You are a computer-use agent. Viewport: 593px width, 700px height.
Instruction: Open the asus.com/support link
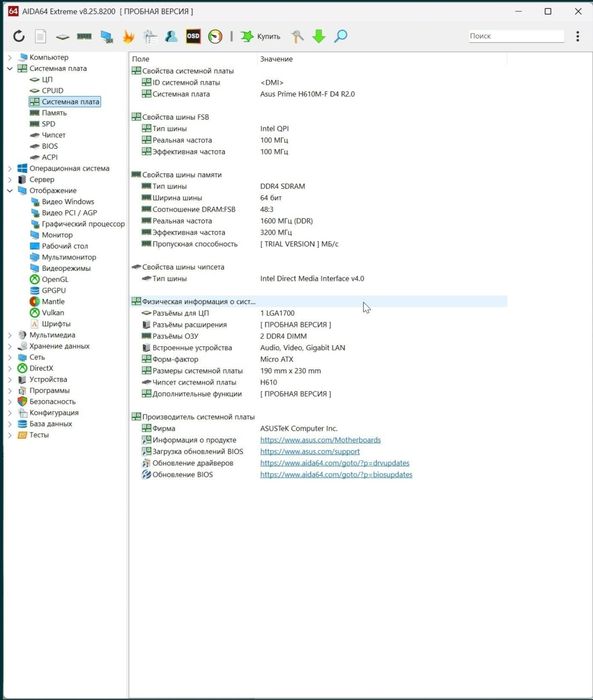(x=310, y=452)
